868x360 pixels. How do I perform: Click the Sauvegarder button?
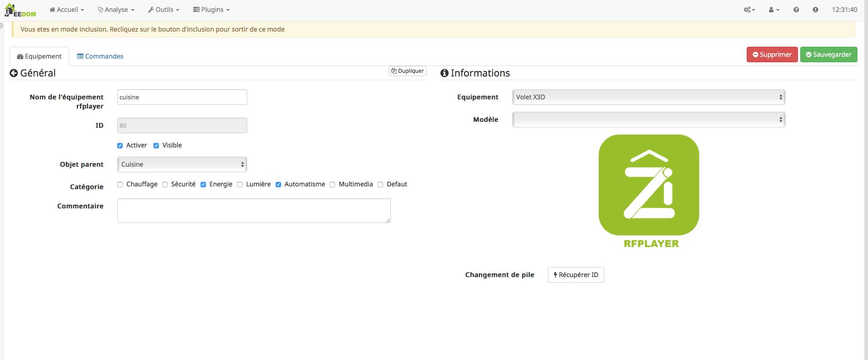point(829,55)
